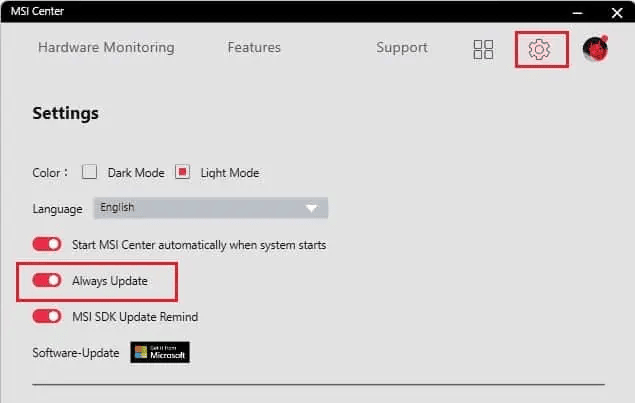
Task: Open the Language dropdown set to English
Action: tap(210, 208)
